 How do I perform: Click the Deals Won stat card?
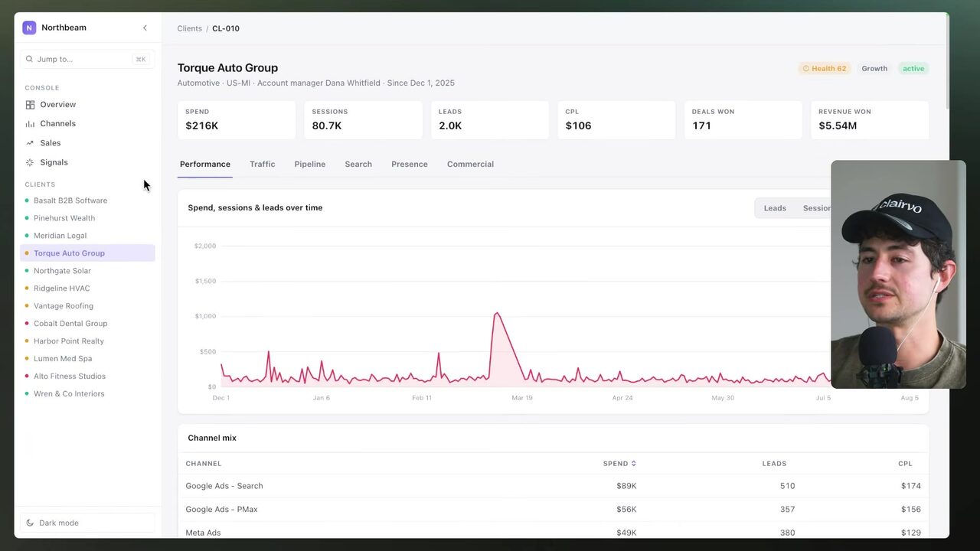pos(743,119)
